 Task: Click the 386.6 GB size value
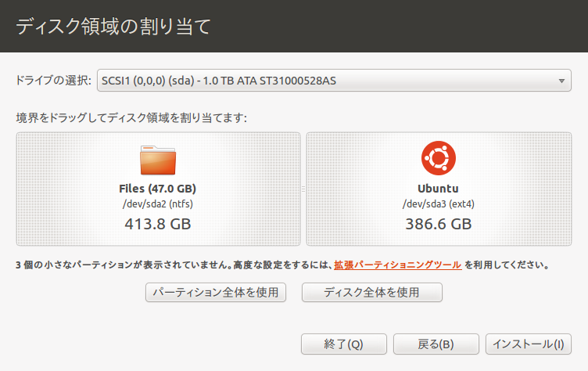click(x=439, y=224)
